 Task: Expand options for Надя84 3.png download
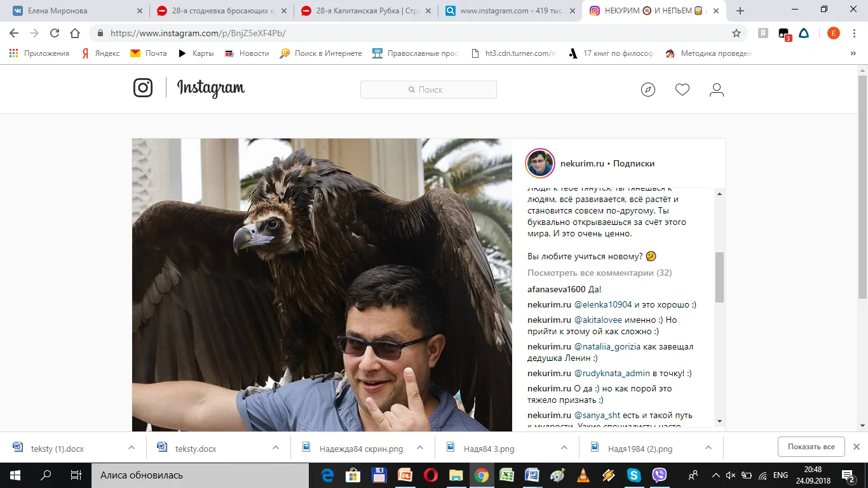[x=564, y=448]
